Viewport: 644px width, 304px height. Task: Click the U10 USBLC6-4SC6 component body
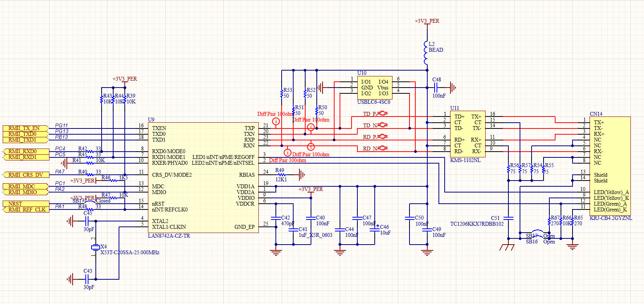(x=375, y=88)
